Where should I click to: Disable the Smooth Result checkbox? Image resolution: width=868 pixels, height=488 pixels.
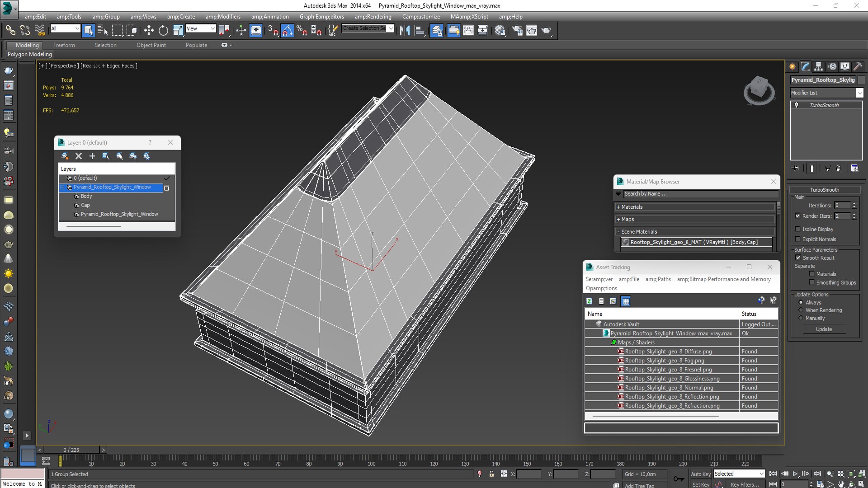[x=798, y=258]
